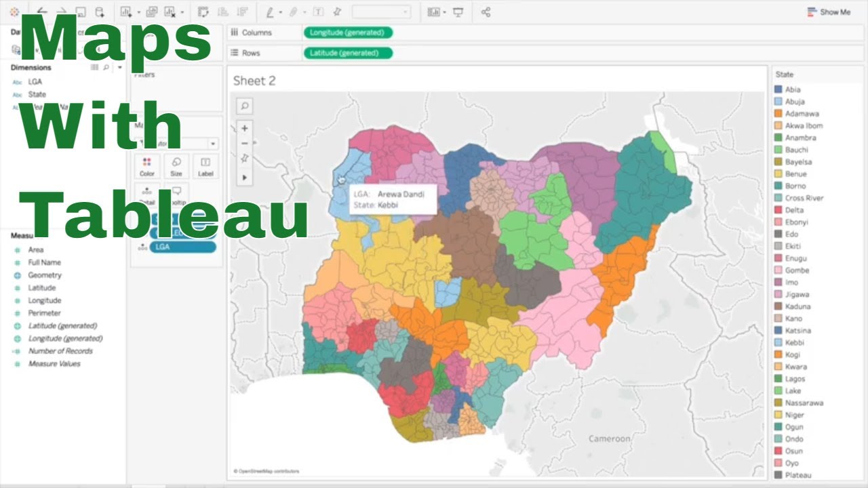Click the redo arrow in the toolbar
This screenshot has height=488, width=868.
coord(62,12)
